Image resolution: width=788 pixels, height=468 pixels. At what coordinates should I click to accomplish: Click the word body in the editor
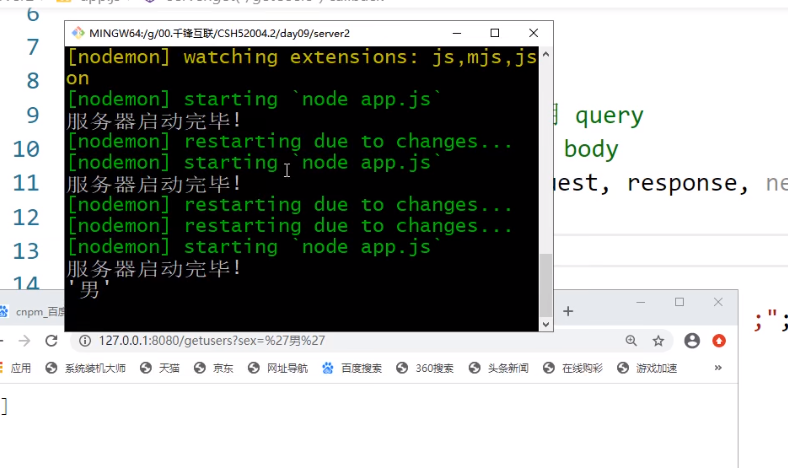[591, 150]
